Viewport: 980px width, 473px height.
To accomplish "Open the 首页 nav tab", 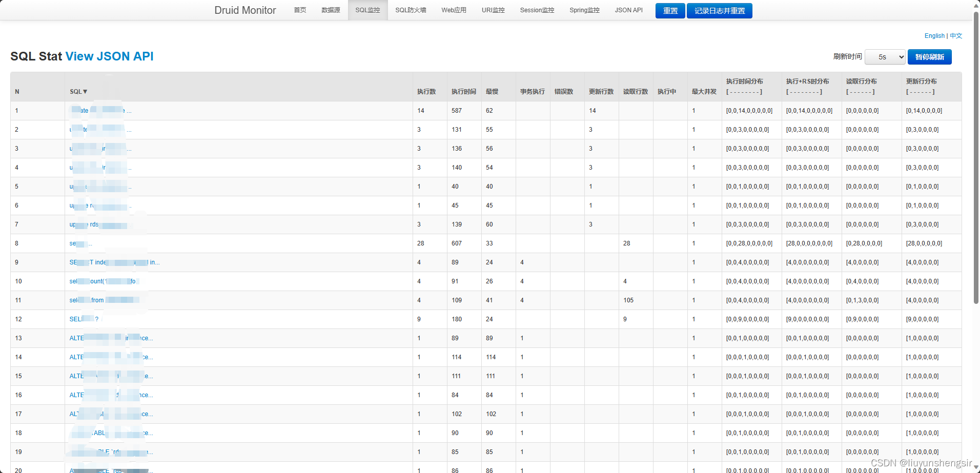I will 300,10.
